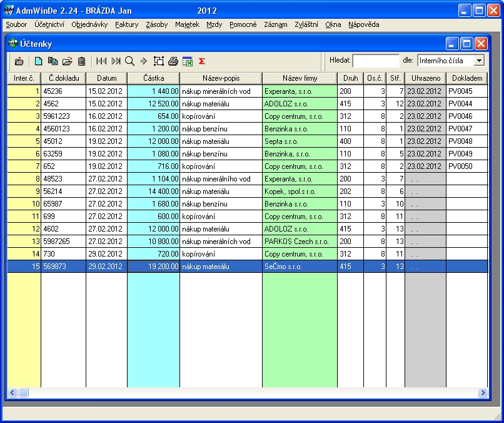
Task: Click the Inter.č. column header
Action: 24,78
